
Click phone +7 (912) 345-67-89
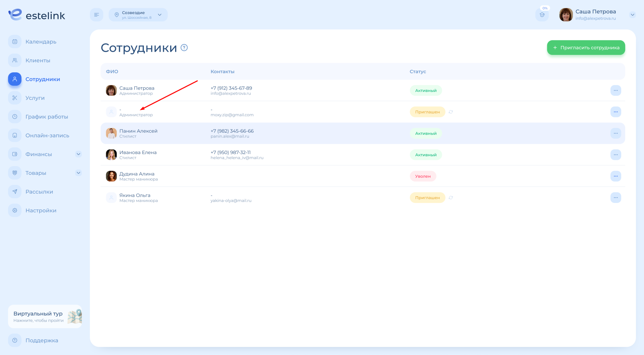(231, 88)
